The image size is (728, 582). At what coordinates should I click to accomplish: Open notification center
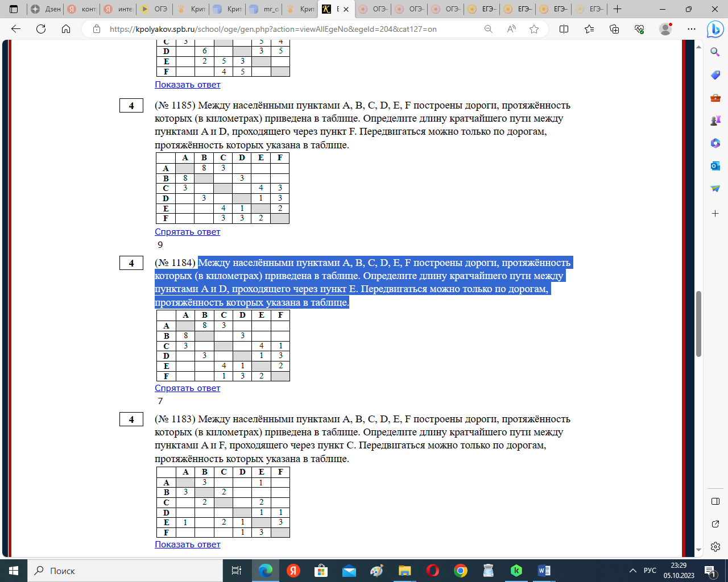tap(711, 571)
